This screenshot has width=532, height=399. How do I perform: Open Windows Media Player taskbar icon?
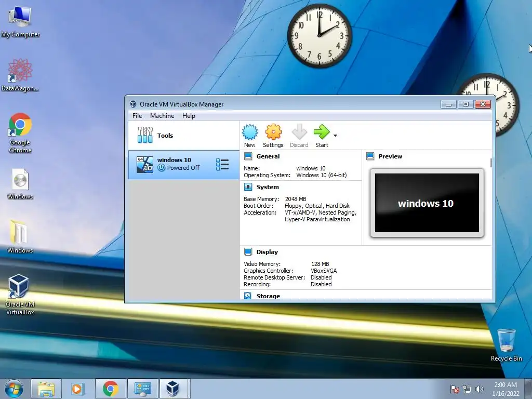point(77,389)
